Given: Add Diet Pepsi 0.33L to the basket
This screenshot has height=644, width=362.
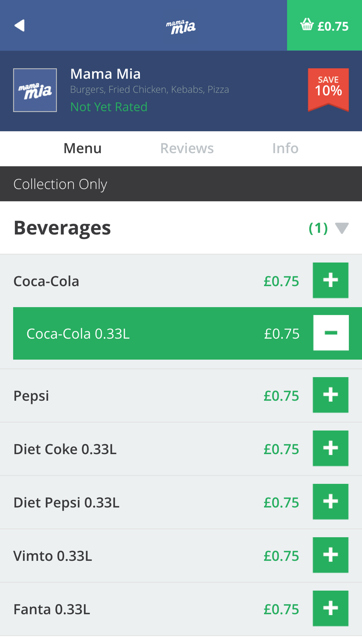Looking at the screenshot, I should tap(331, 502).
